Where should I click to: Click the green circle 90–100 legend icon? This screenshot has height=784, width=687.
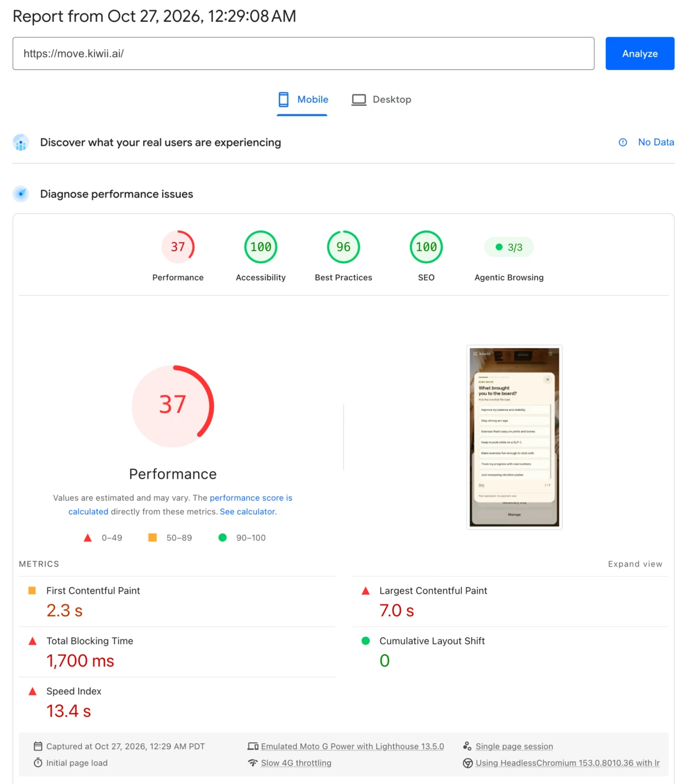(223, 537)
